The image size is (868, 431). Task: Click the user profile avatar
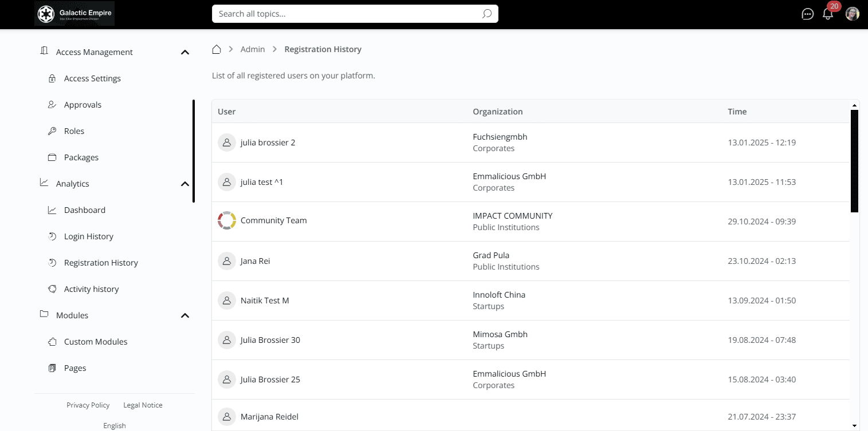[x=853, y=14]
